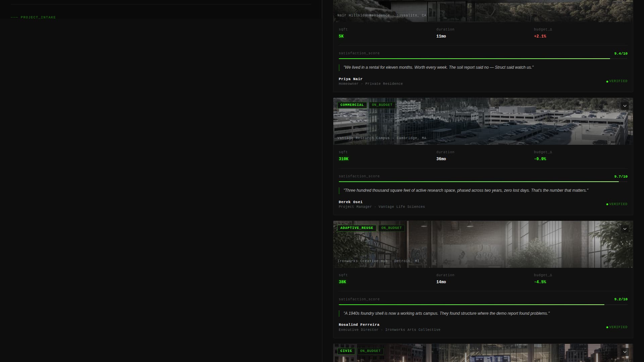Image resolution: width=644 pixels, height=362 pixels.
Task: Select the name Rosalind Ferreira
Action: (359, 325)
